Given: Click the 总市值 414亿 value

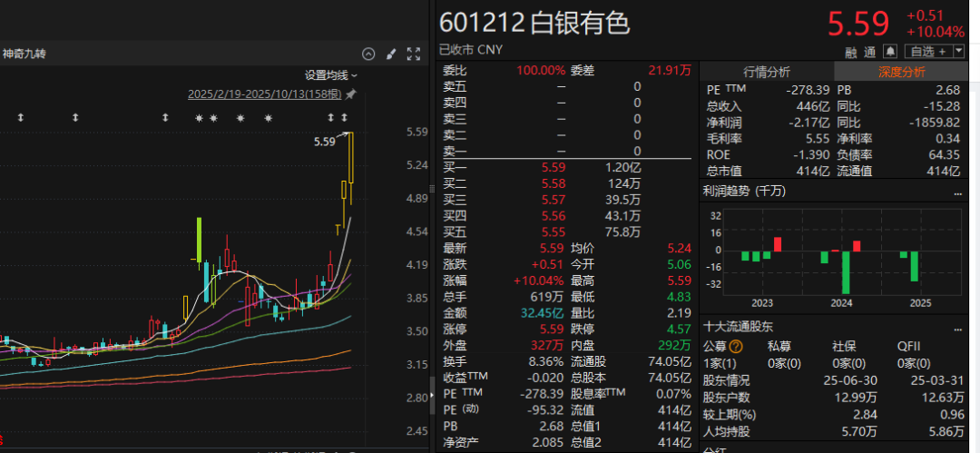Looking at the screenshot, I should (813, 172).
